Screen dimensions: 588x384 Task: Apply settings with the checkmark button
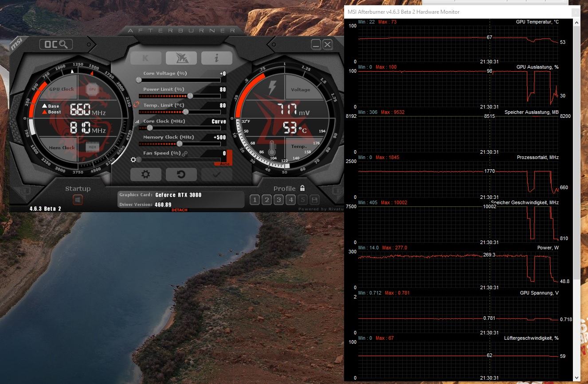click(216, 174)
